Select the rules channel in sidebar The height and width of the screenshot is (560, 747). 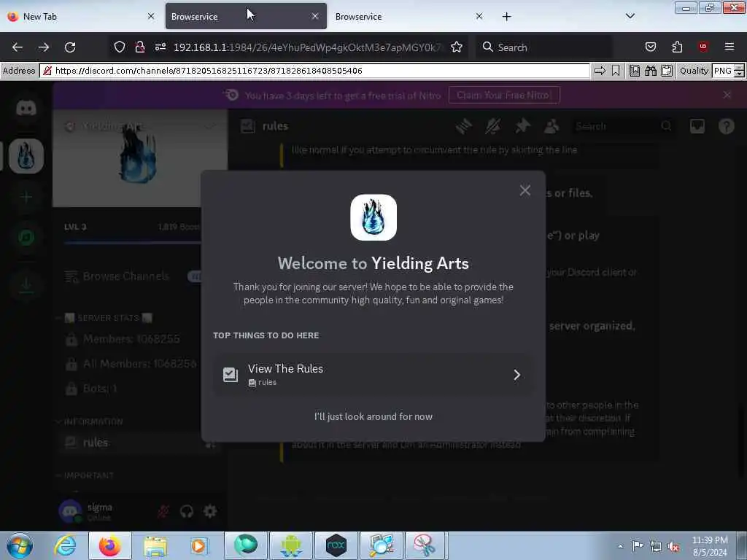point(139,443)
